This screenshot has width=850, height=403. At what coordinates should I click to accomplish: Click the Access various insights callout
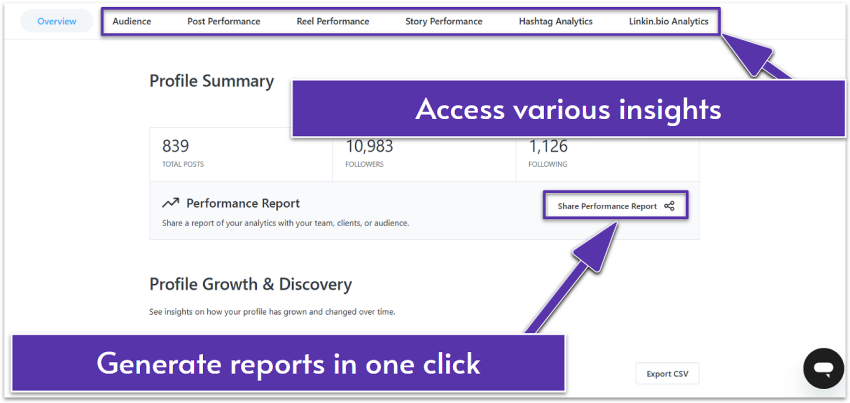[x=567, y=109]
